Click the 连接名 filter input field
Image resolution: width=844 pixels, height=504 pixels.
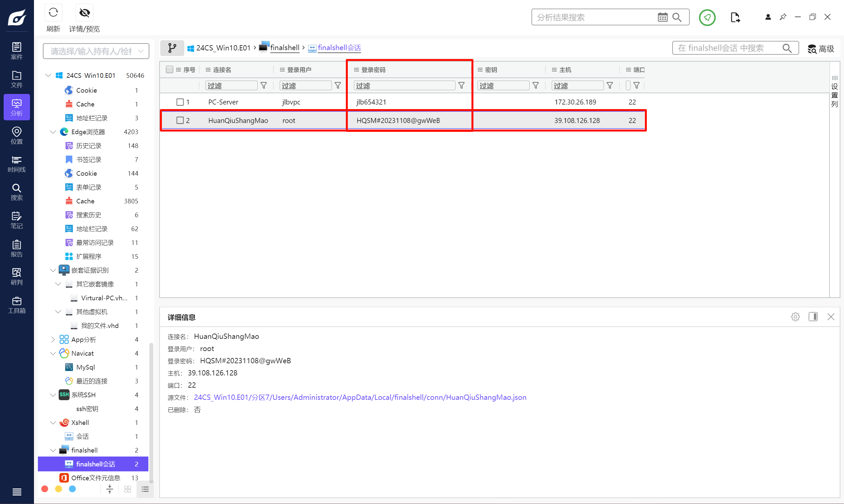tap(231, 86)
